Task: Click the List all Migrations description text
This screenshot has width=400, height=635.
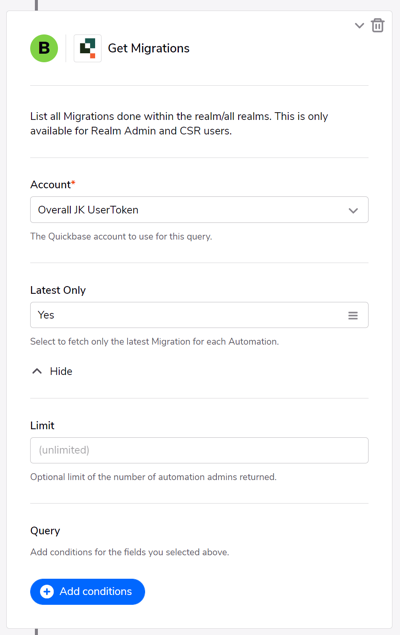Action: tap(179, 124)
